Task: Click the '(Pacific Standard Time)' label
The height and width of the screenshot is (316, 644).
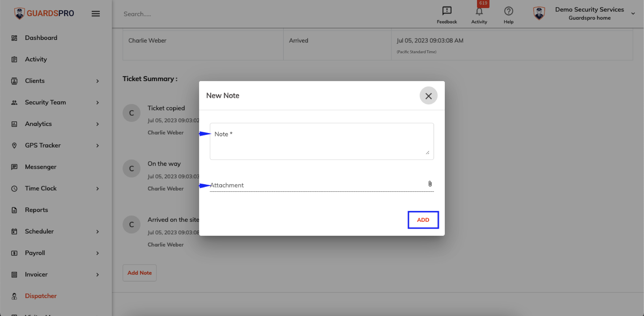Action: pyautogui.click(x=416, y=52)
